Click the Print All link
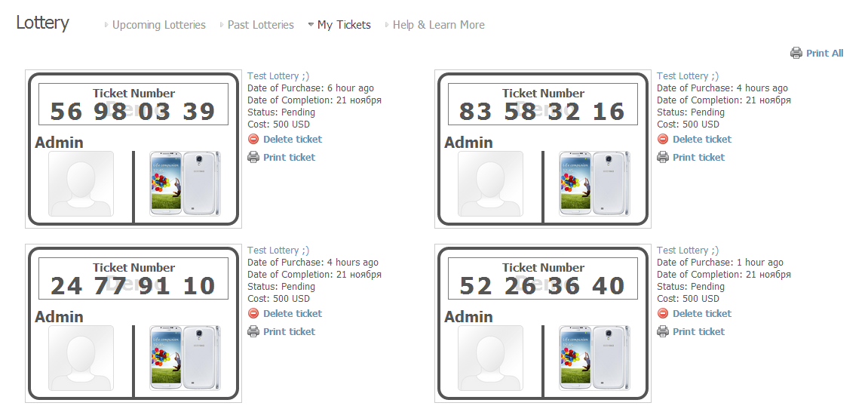 coord(825,54)
